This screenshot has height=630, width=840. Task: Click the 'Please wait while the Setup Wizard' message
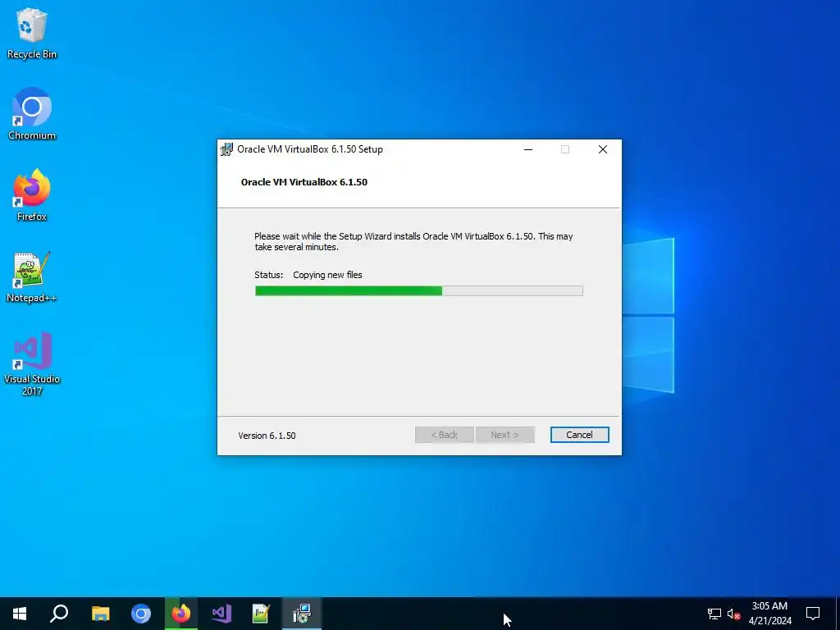click(413, 242)
